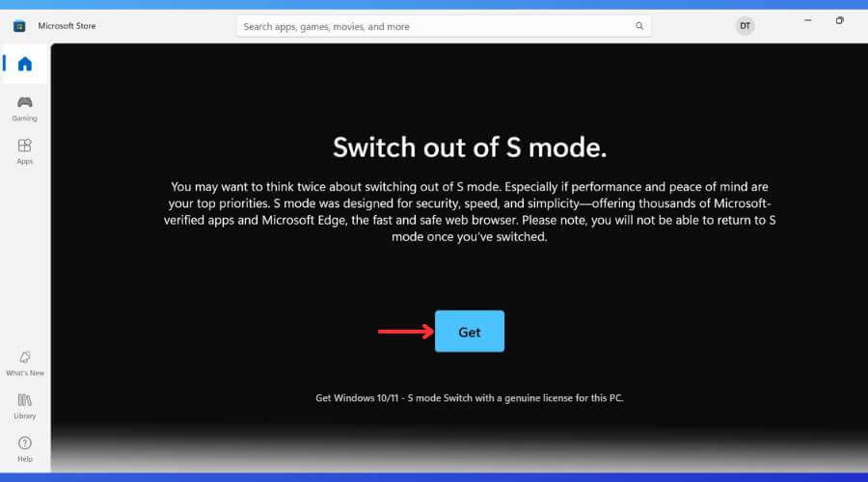Minimize the Microsoft Store window
This screenshot has width=868, height=482.
point(807,20)
